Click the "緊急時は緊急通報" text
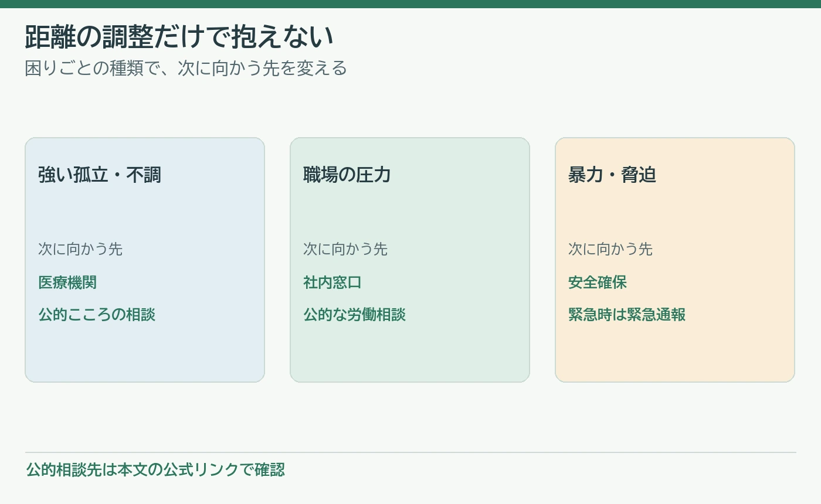The width and height of the screenshot is (821, 504). (627, 315)
